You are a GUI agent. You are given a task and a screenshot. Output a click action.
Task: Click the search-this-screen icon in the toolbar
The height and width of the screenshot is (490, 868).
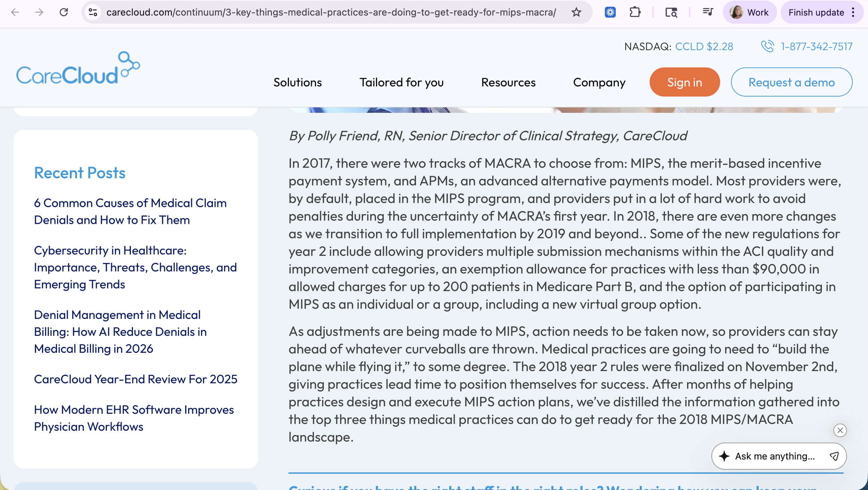(x=671, y=12)
